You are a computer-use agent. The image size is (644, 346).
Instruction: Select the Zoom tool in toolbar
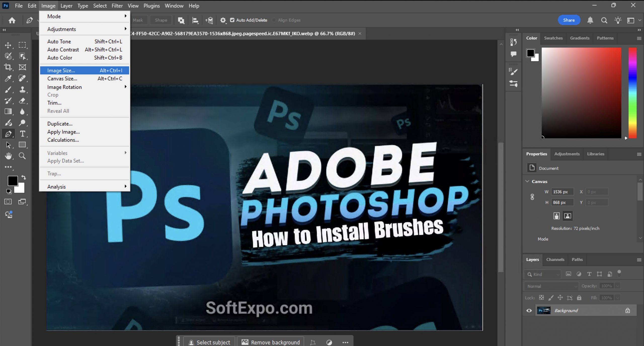[x=22, y=156]
